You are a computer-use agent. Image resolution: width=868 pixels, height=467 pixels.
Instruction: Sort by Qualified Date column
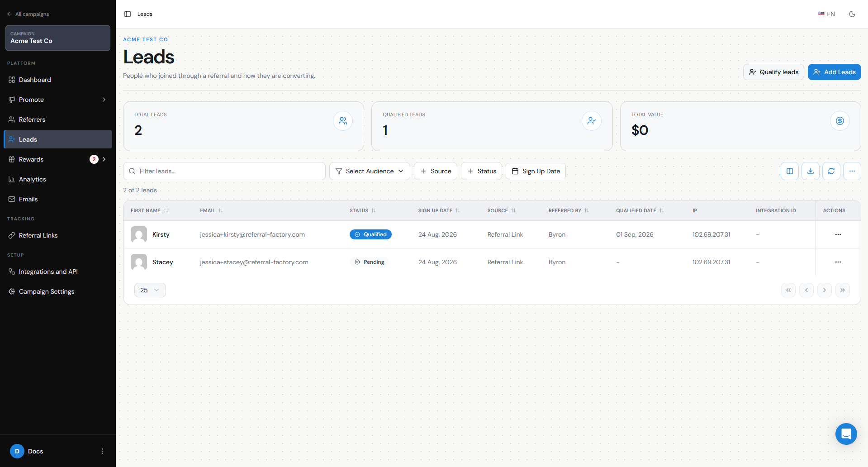click(640, 210)
